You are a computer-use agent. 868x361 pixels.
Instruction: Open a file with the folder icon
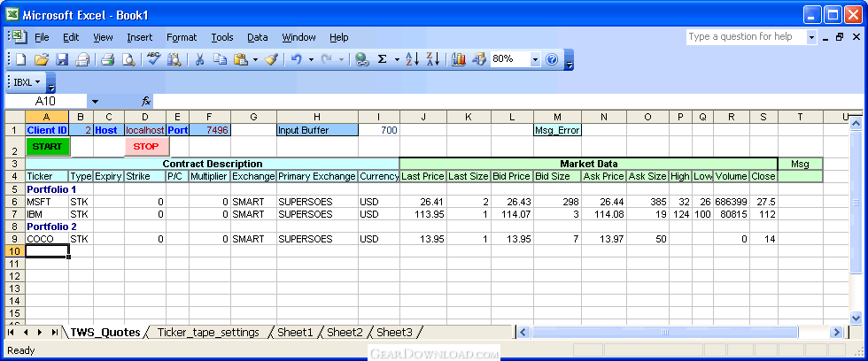coord(42,59)
